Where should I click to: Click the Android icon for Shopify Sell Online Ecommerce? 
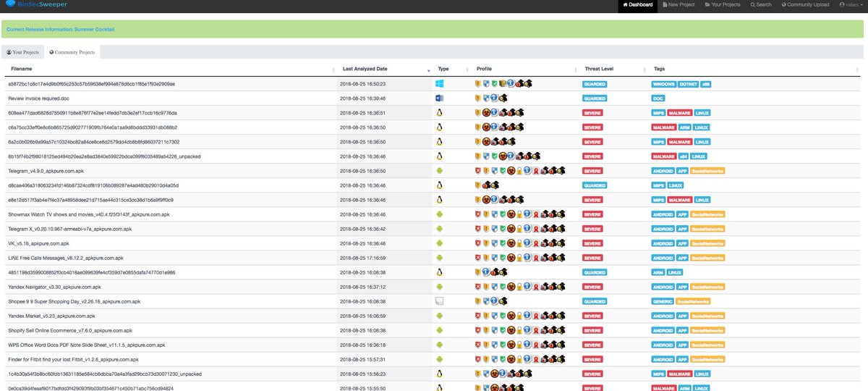pyautogui.click(x=439, y=330)
